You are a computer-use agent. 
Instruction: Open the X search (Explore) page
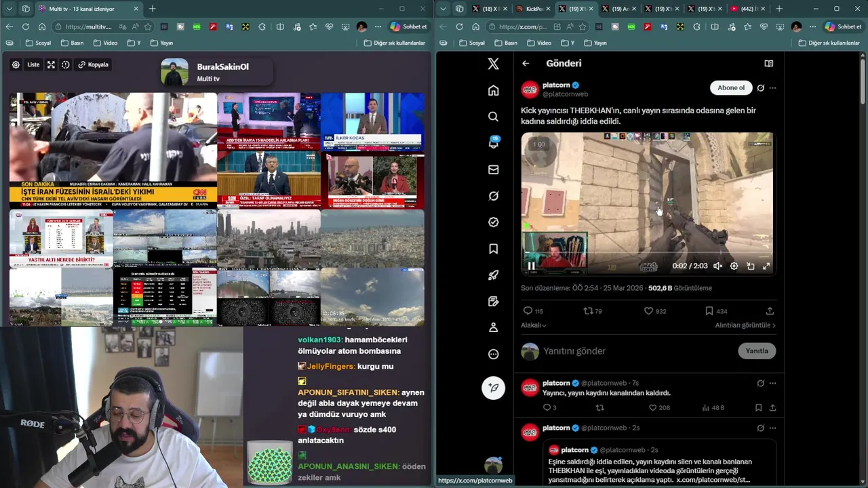point(493,117)
